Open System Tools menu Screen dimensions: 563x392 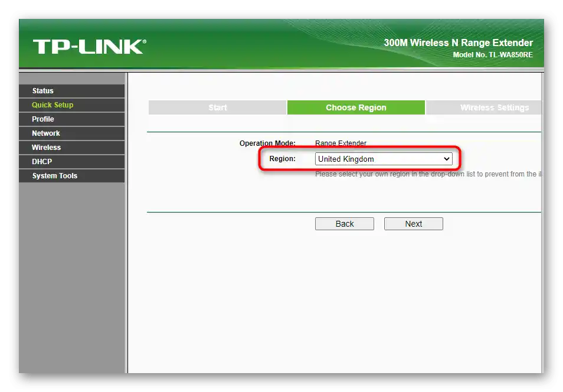pyautogui.click(x=72, y=176)
